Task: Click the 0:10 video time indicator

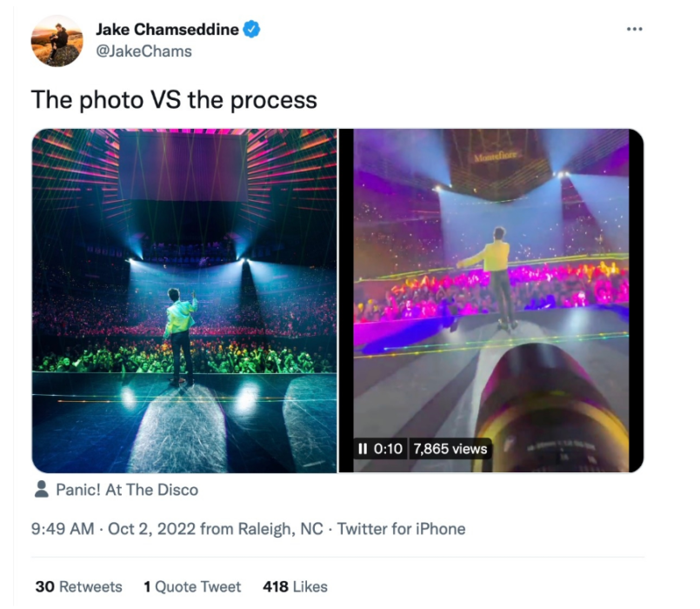Action: (388, 449)
